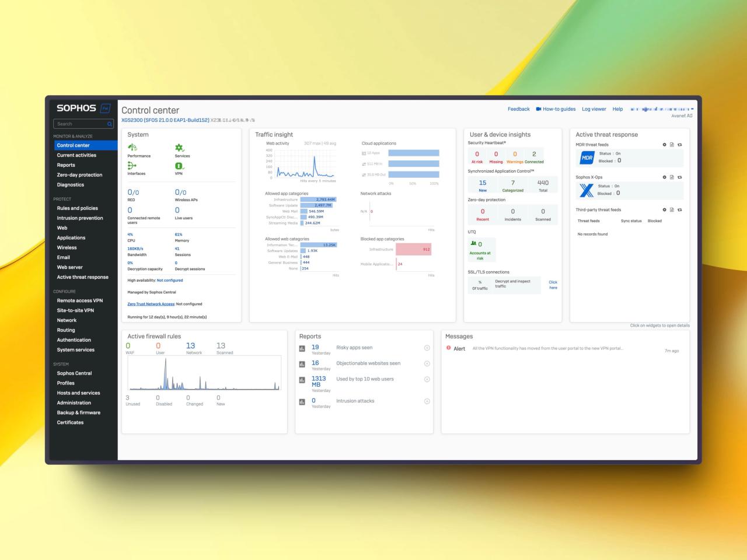
Task: Click the 7 Categorized applications count
Action: click(x=513, y=183)
